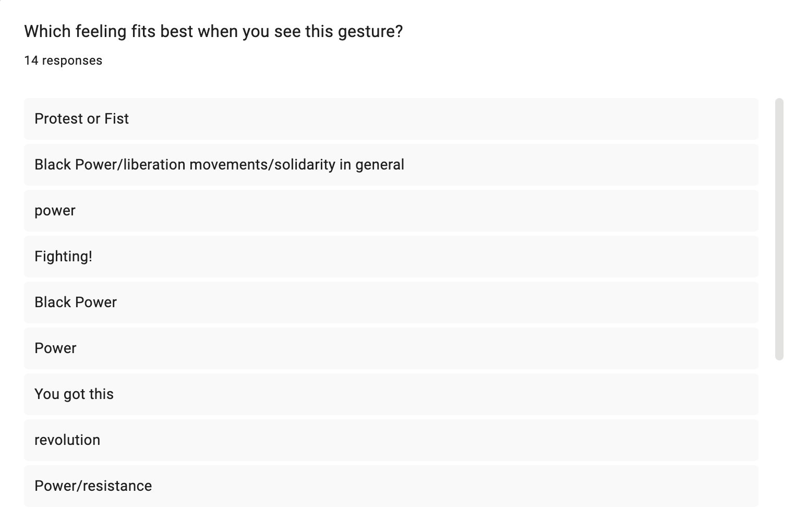
Task: Click the question title about this gesture
Action: tap(213, 31)
